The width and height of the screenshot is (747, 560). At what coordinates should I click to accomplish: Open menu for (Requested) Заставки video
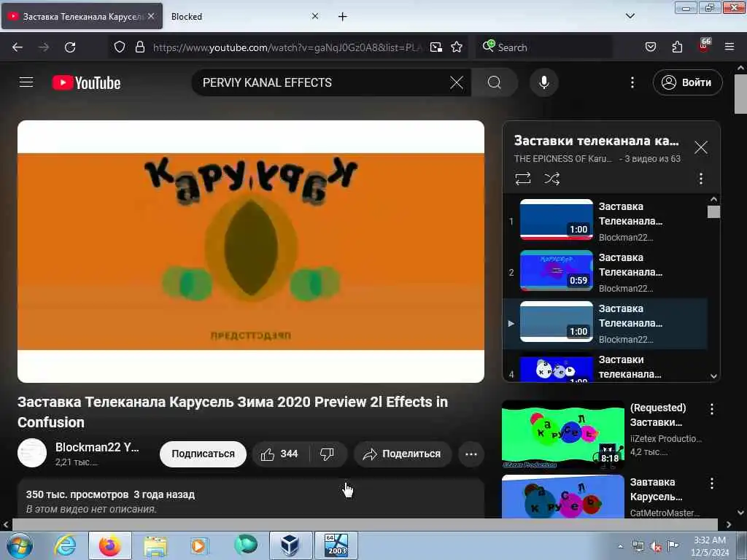point(712,409)
